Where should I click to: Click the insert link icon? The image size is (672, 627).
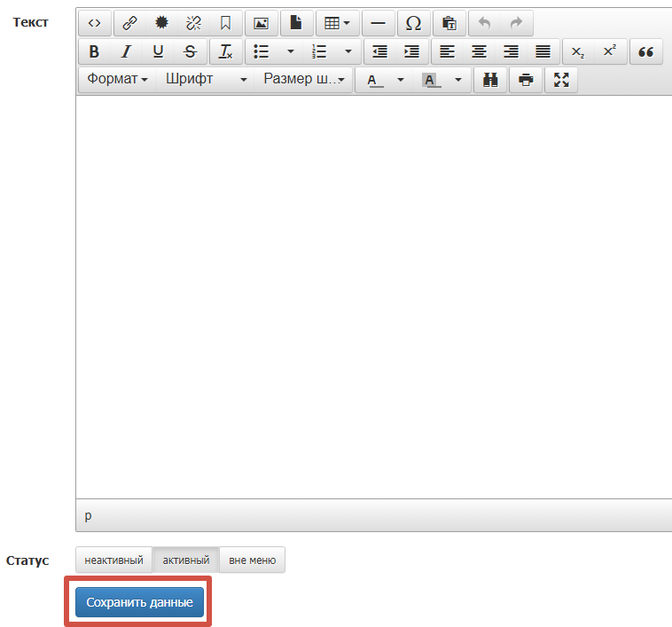tap(129, 23)
